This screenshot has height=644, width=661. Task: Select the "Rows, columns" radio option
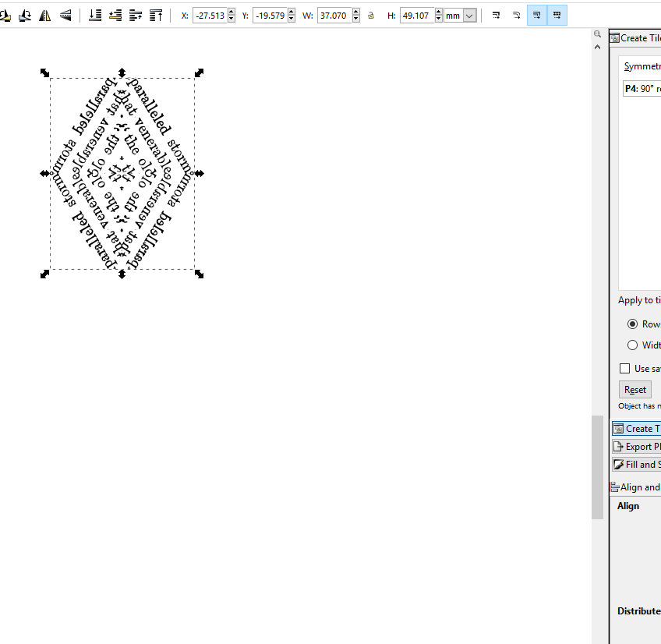(x=633, y=324)
